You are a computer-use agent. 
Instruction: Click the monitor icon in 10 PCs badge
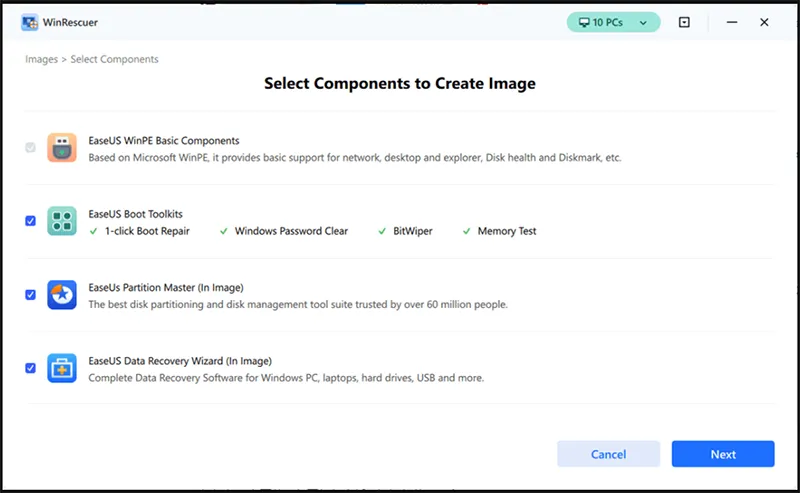pos(584,22)
